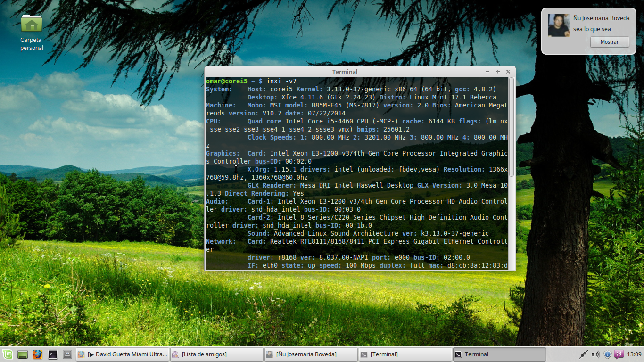Launch Firefox from the panel

coord(38,354)
